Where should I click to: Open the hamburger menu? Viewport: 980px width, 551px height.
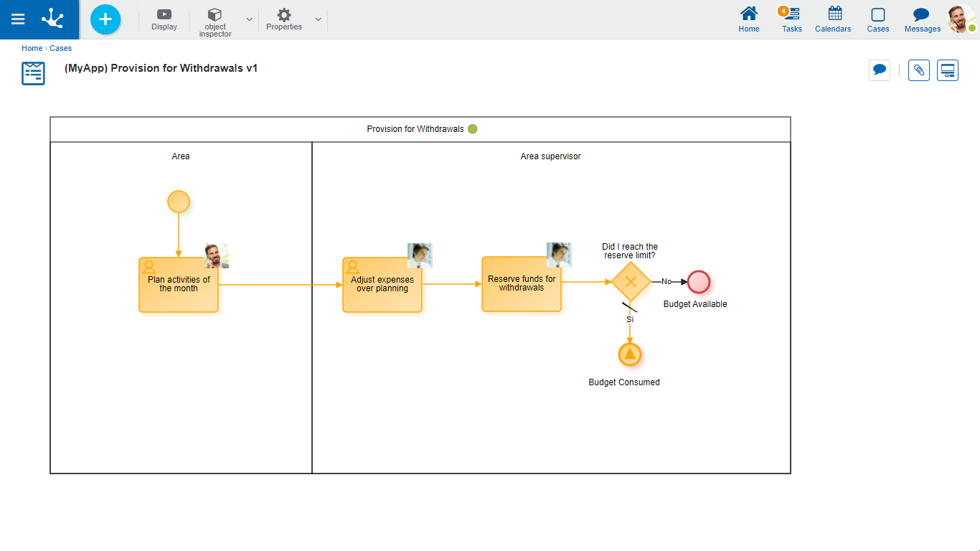[18, 19]
